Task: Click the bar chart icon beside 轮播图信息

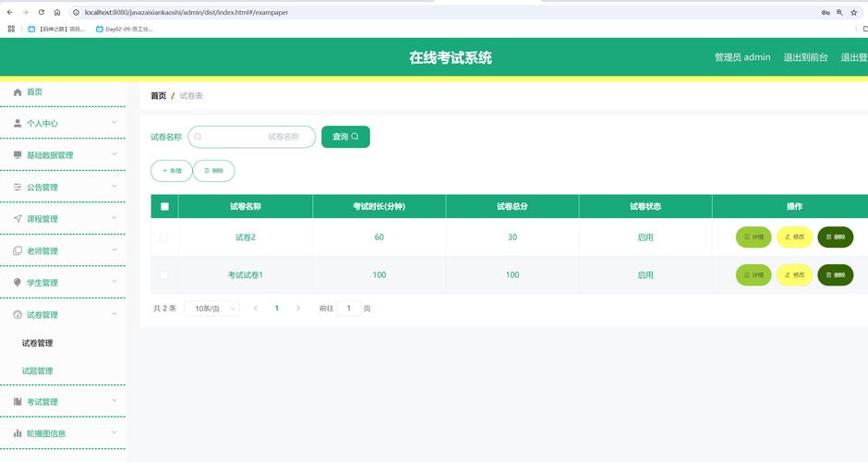Action: [x=18, y=433]
